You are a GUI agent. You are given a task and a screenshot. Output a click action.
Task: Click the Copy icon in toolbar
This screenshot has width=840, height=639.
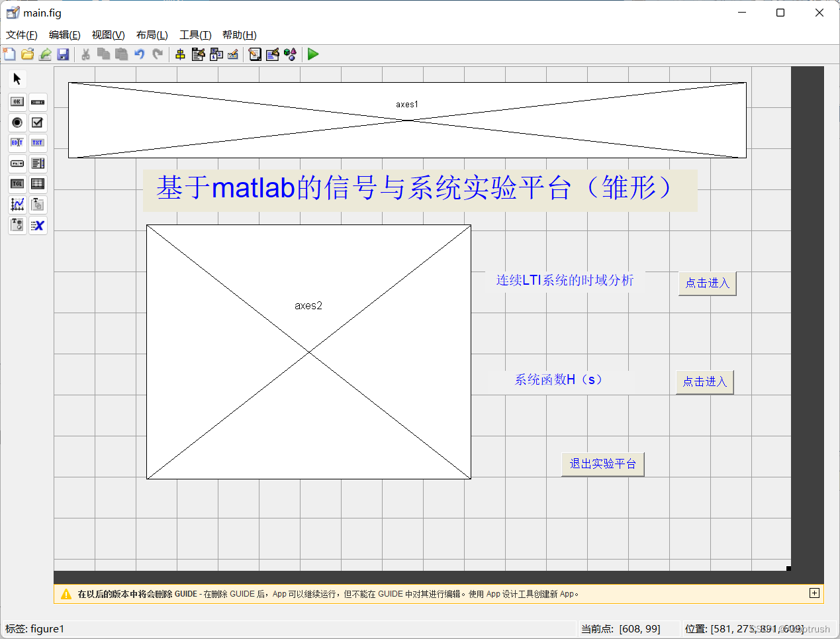[103, 54]
